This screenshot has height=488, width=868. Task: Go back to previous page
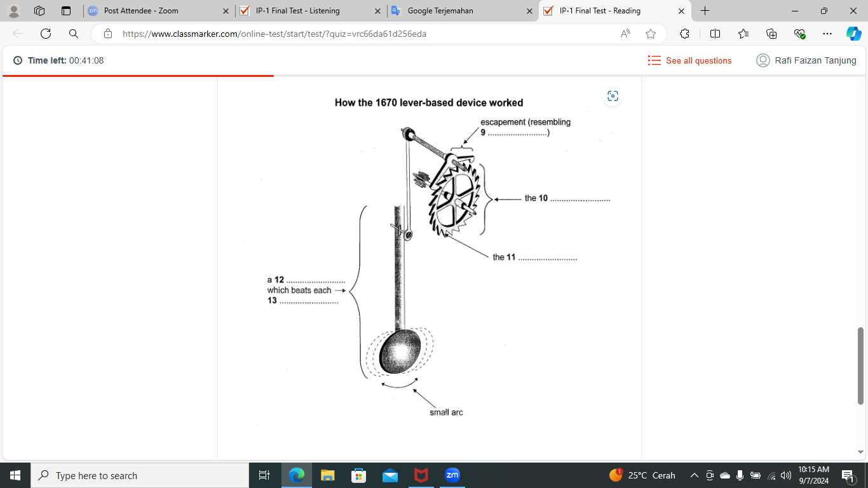pos(18,34)
